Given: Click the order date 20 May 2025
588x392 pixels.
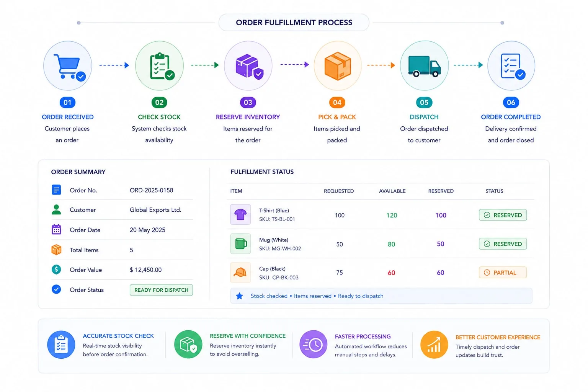Looking at the screenshot, I should [x=147, y=230].
